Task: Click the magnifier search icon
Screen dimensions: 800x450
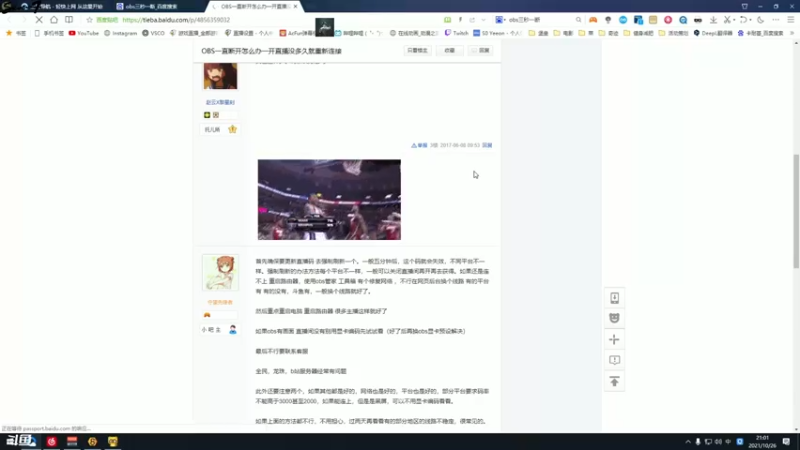Action: (578, 20)
